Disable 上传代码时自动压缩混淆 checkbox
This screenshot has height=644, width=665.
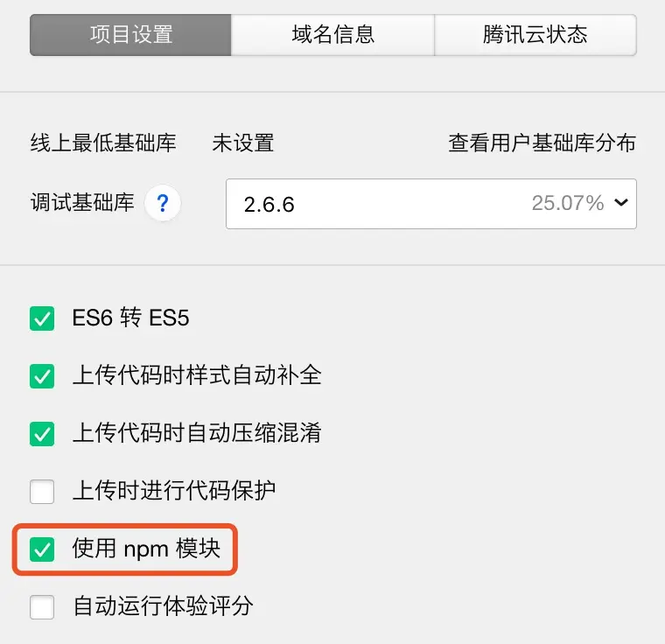pos(42,434)
